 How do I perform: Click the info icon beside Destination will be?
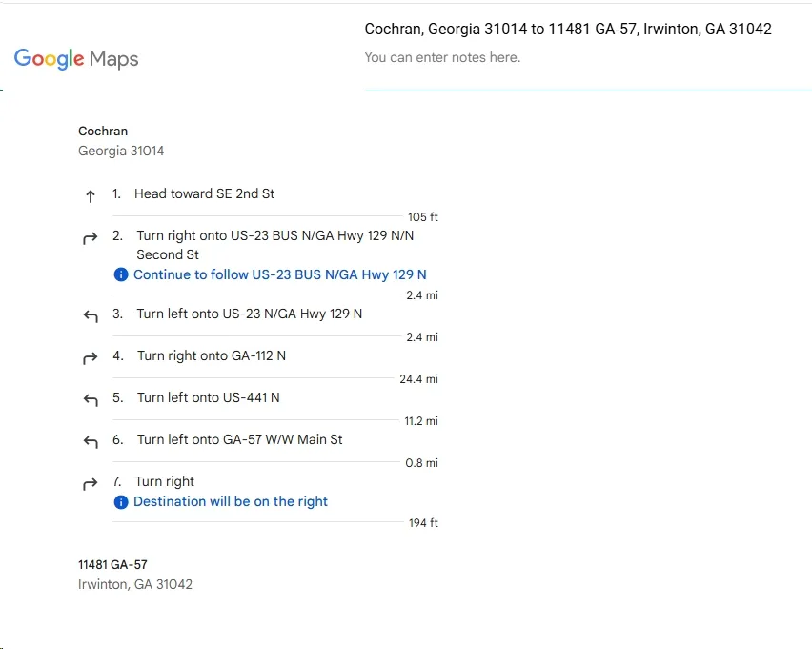click(121, 502)
